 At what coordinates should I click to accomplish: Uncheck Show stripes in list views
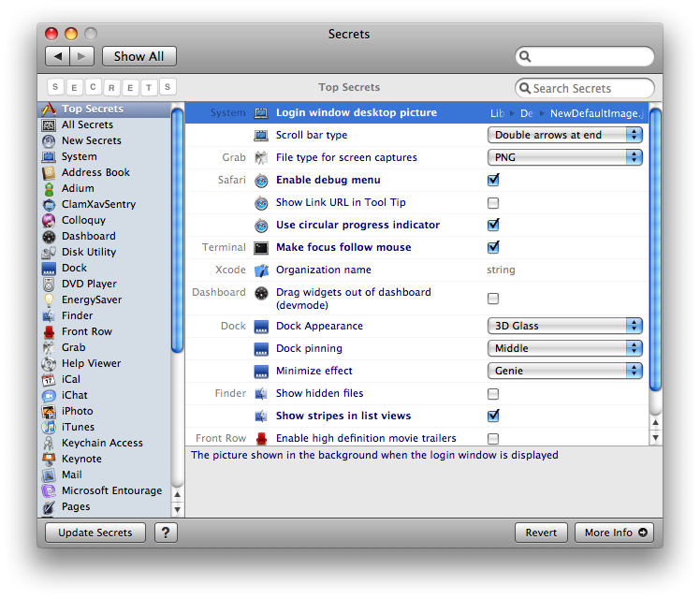tap(493, 416)
